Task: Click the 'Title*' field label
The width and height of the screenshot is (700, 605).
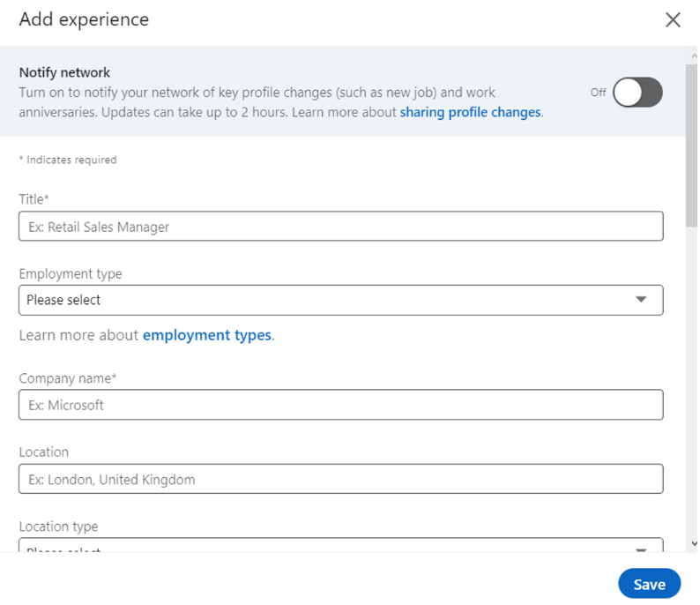Action: point(34,199)
